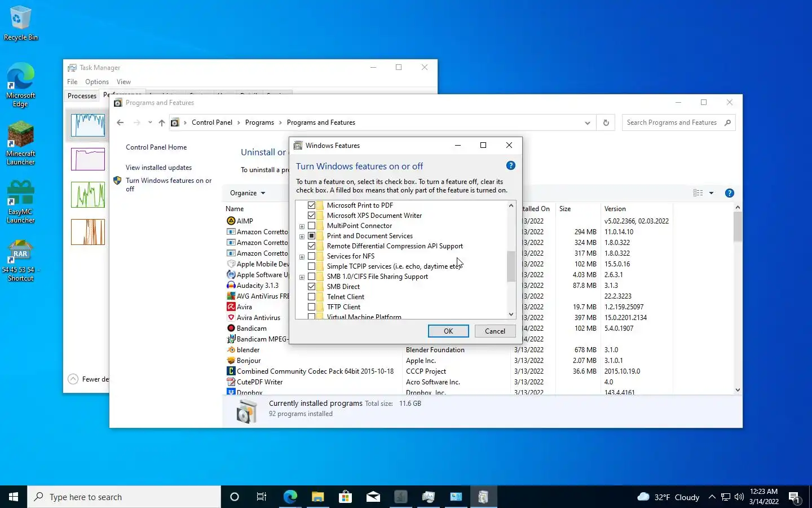Image resolution: width=812 pixels, height=508 pixels.
Task: Select CPU performance graph thumbnail in Task Manager
Action: [88, 125]
